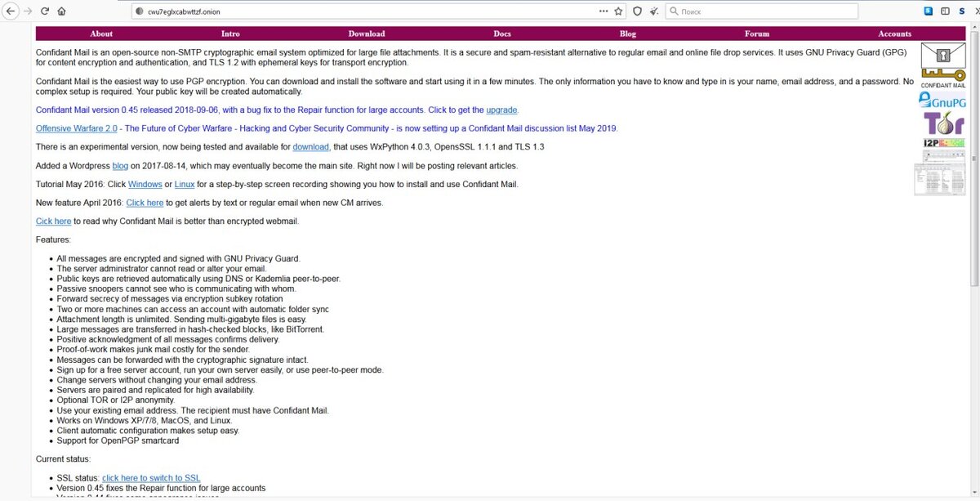Open the Forum menu item

coord(757,34)
